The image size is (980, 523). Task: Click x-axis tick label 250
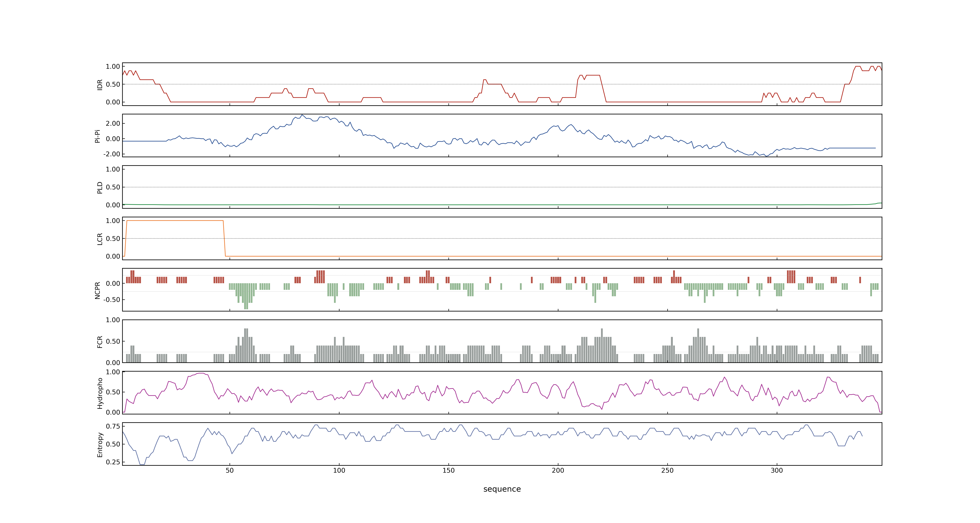[x=667, y=470]
